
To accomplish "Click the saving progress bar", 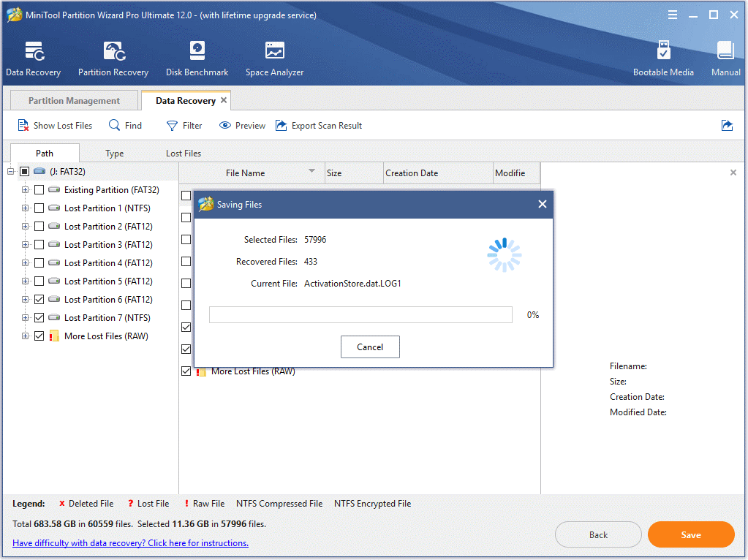I will (360, 315).
